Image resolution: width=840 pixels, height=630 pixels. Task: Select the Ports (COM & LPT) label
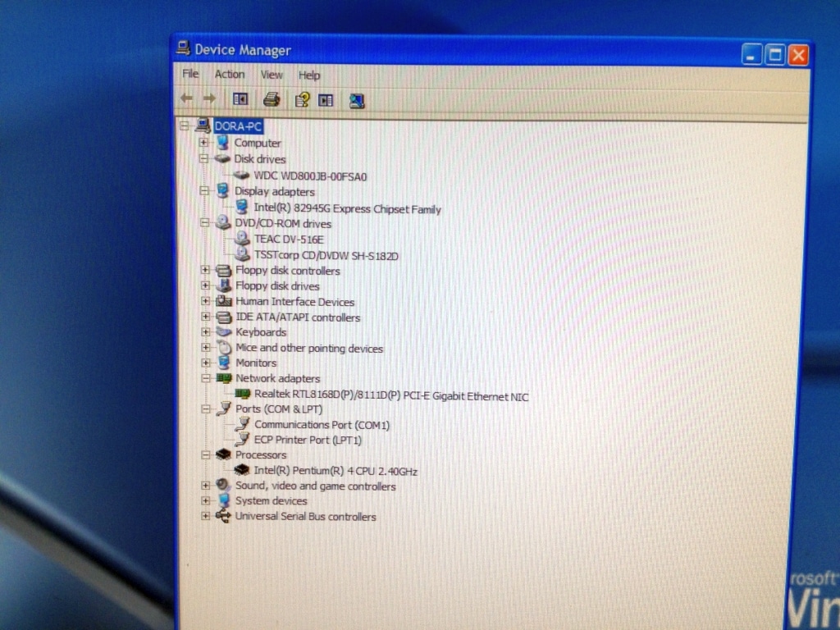click(x=279, y=409)
